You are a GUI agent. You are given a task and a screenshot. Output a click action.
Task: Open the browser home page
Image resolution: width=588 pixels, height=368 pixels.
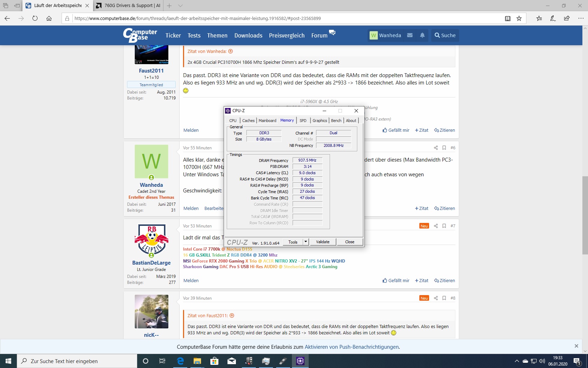(49, 18)
